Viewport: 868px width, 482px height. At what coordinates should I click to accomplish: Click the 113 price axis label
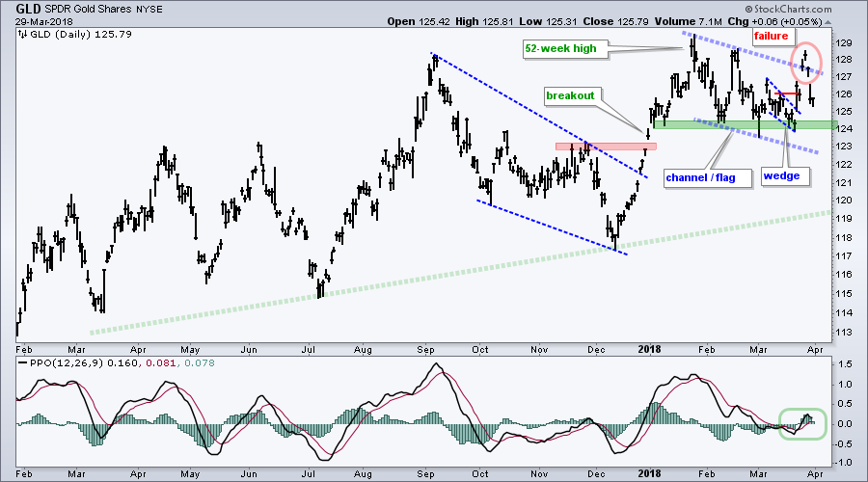pos(844,333)
